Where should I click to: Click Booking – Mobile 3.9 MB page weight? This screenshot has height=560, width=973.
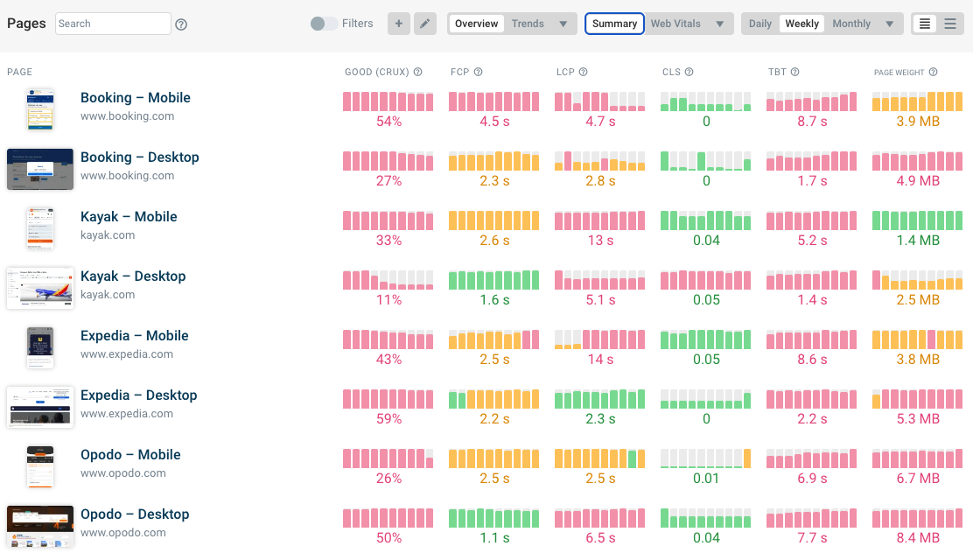coord(918,122)
